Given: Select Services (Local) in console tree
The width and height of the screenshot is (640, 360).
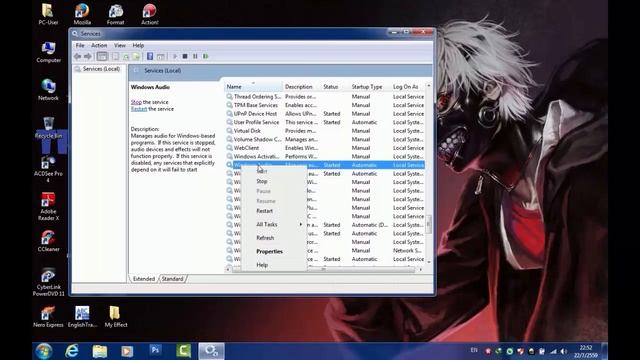Looking at the screenshot, I should pos(101,69).
